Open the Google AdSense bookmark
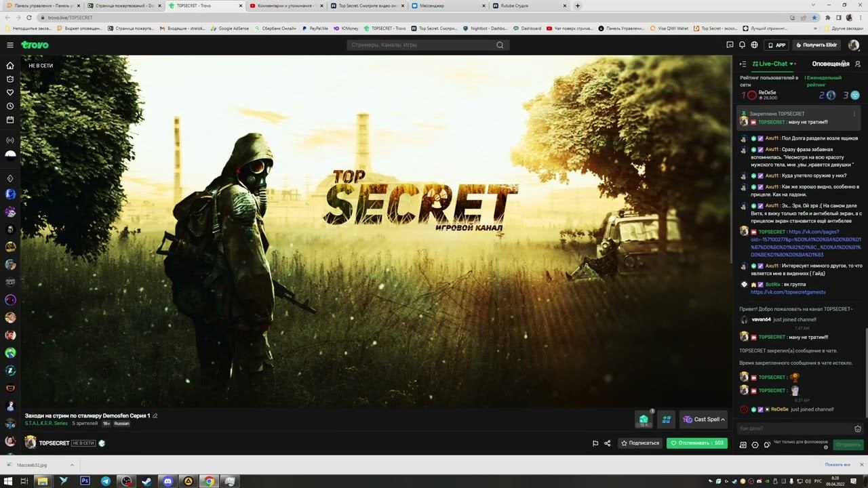The height and width of the screenshot is (488, 868). click(230, 28)
